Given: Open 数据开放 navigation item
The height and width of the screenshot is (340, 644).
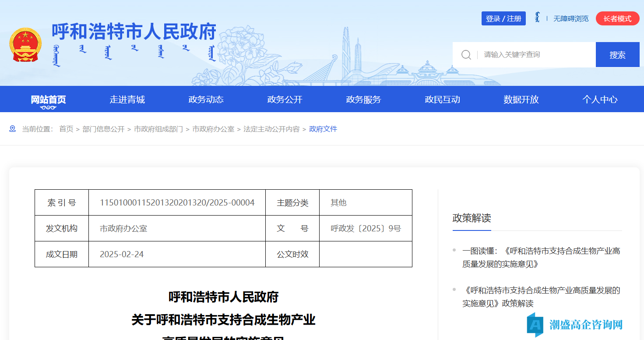Looking at the screenshot, I should 521,99.
